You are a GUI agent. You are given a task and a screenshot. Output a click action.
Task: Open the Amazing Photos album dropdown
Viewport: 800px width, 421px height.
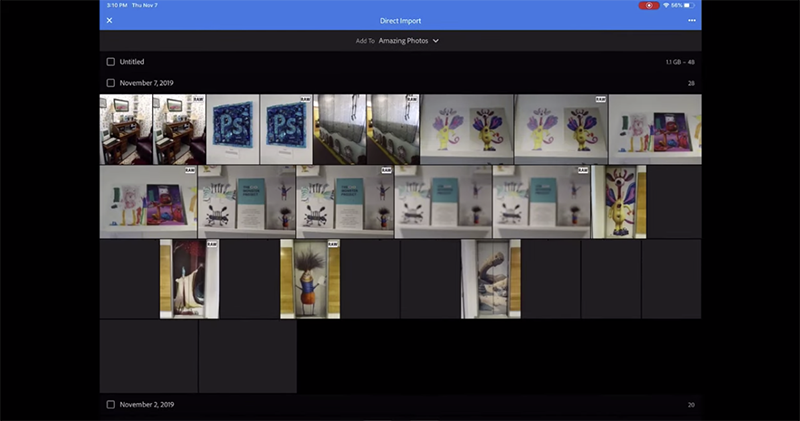click(x=408, y=41)
